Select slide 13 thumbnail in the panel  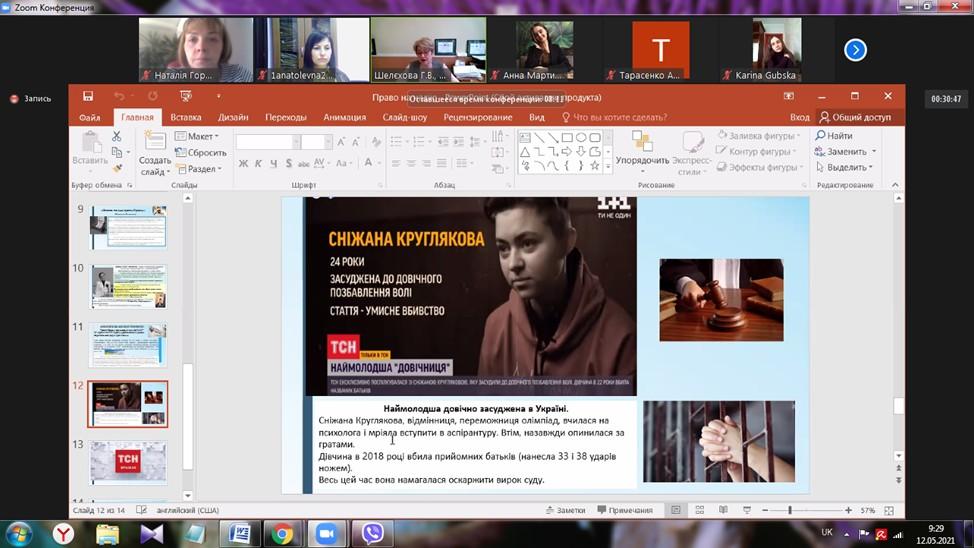click(x=128, y=461)
